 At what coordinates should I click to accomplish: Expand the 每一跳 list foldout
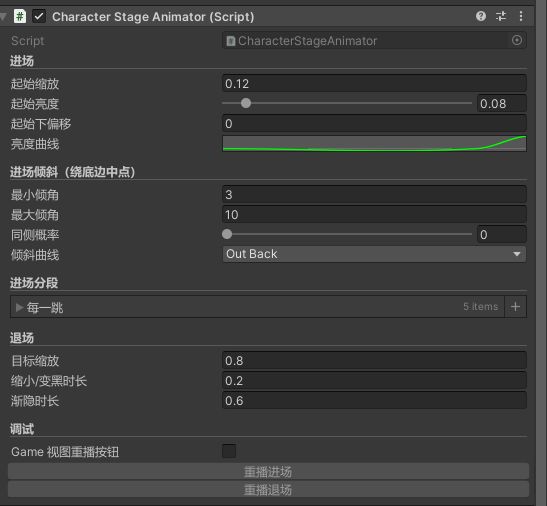coord(19,307)
